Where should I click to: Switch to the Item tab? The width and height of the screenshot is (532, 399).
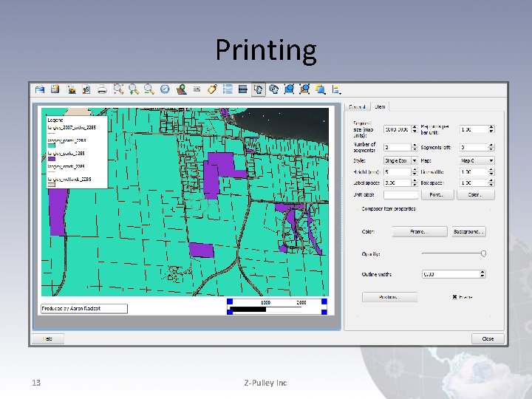[380, 106]
